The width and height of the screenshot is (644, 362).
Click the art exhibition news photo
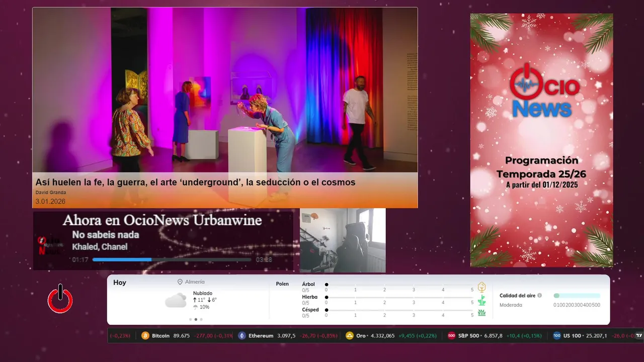[x=225, y=90]
